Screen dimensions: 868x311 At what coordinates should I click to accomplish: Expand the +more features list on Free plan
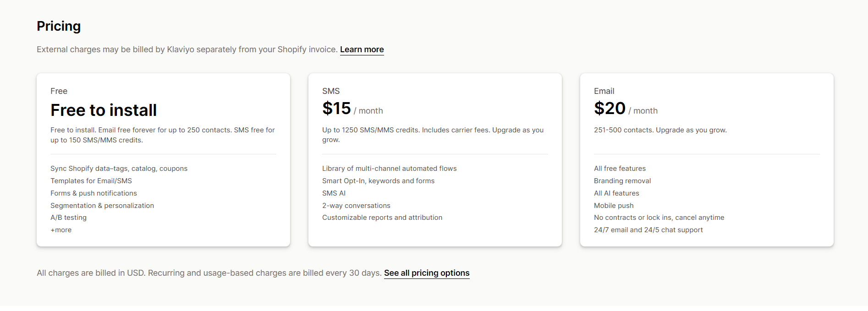pyautogui.click(x=61, y=229)
